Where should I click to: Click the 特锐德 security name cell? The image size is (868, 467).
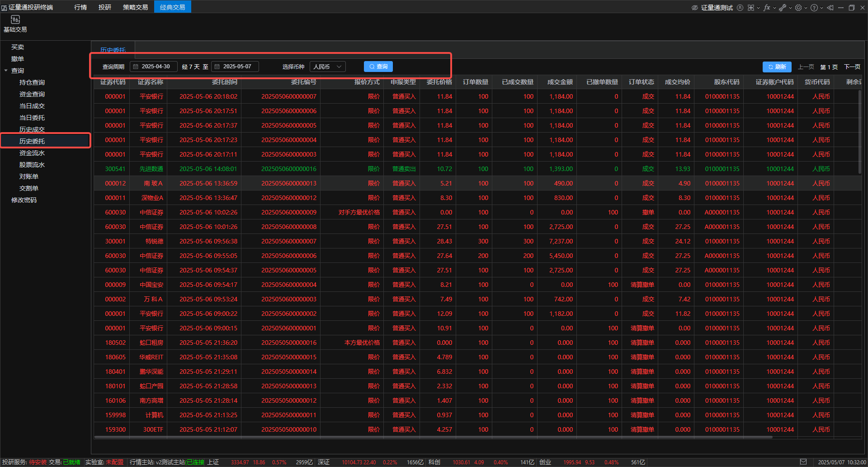[x=154, y=241]
